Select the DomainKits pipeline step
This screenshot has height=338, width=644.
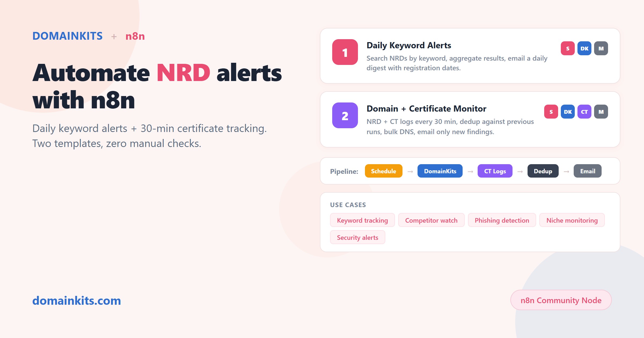pyautogui.click(x=440, y=171)
